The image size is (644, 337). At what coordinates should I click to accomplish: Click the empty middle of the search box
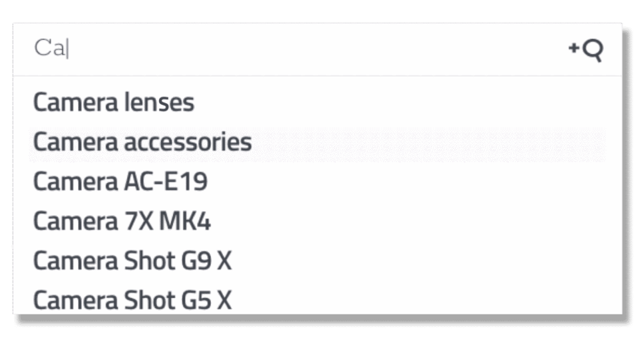(x=317, y=49)
